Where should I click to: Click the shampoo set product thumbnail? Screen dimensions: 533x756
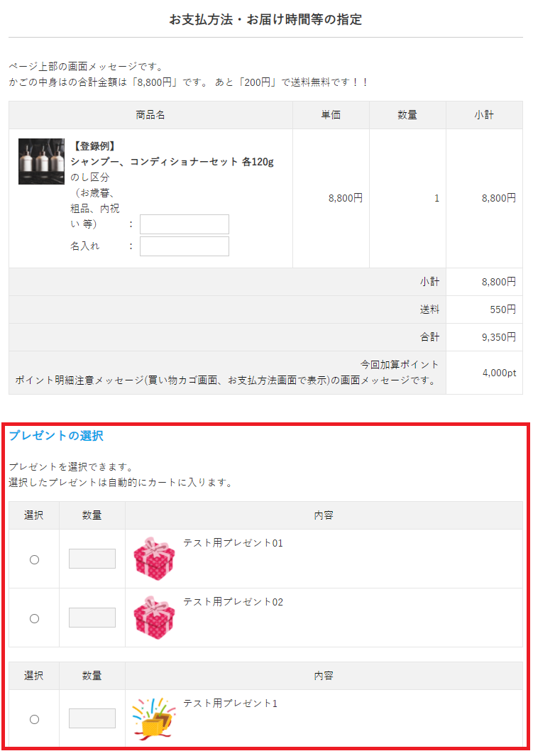coord(41,161)
